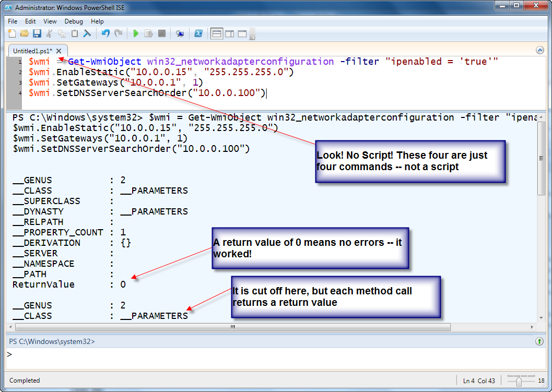Stop execution with the red Stop icon
Image resolution: width=552 pixels, height=392 pixels.
162,33
